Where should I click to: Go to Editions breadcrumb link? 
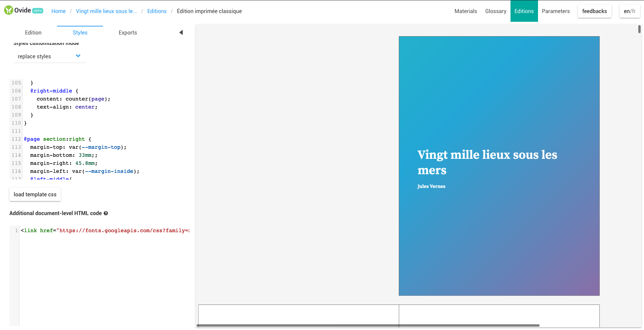[157, 11]
